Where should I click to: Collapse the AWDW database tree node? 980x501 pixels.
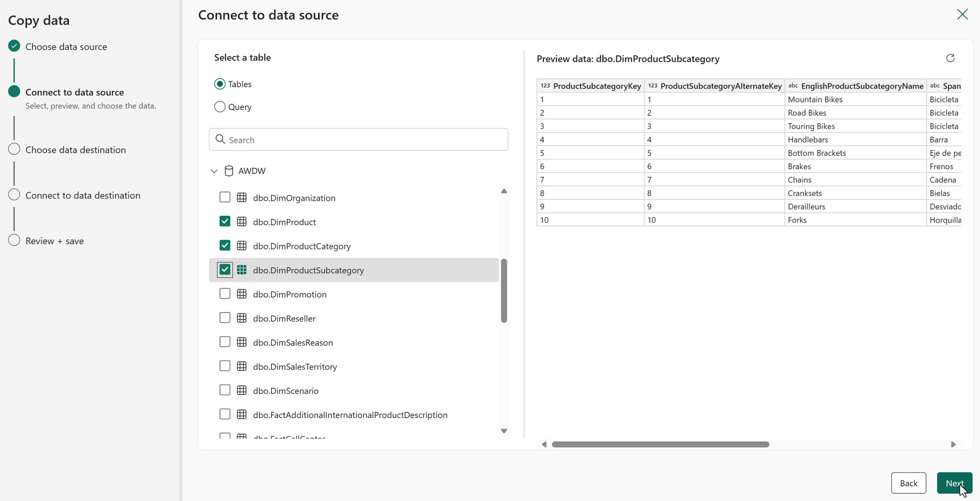214,171
